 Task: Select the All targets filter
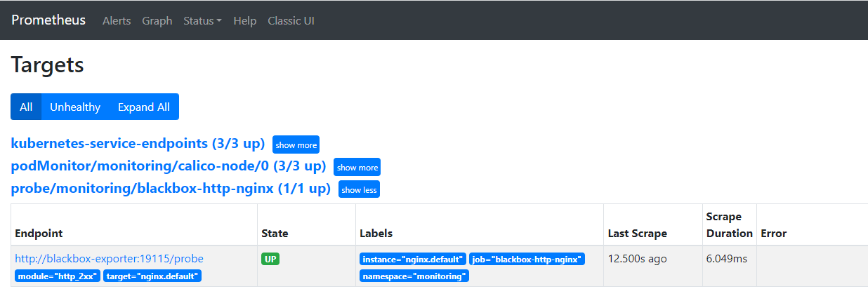(x=26, y=107)
